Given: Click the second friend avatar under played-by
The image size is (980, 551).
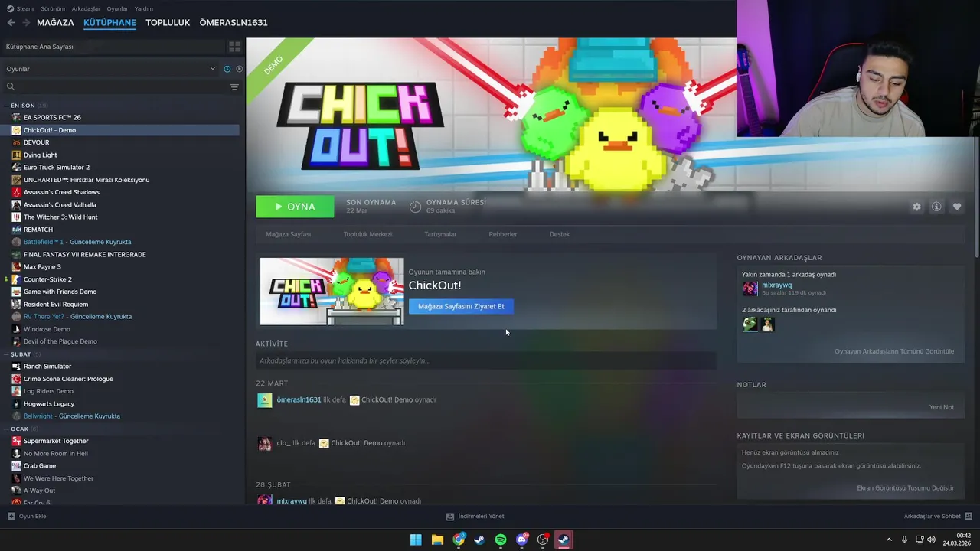Looking at the screenshot, I should [x=768, y=324].
